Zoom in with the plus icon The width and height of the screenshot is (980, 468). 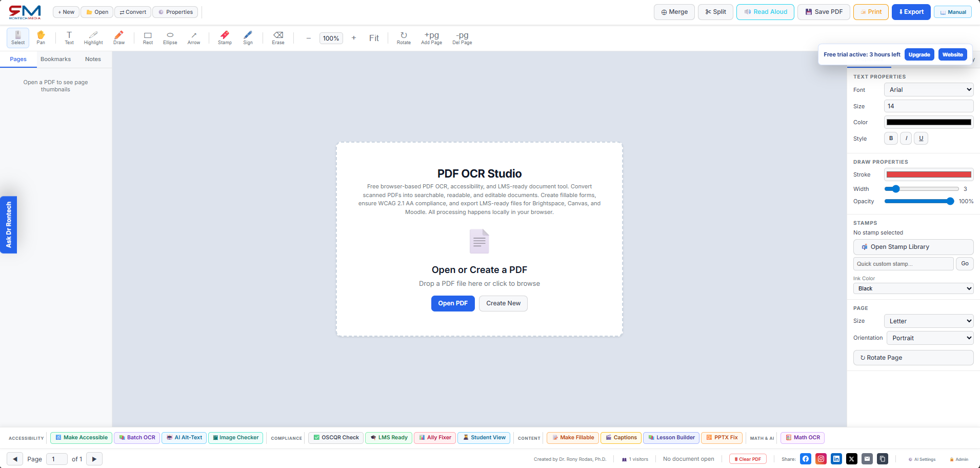[x=354, y=38]
